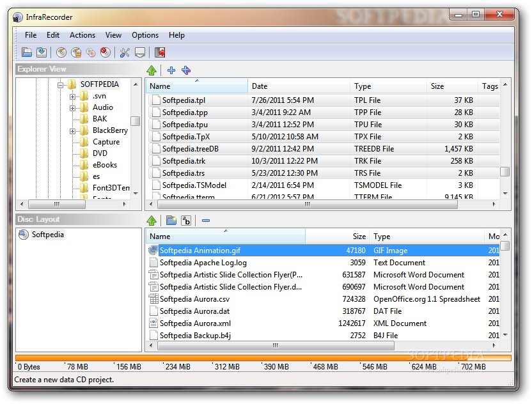Screen dimensions: 532x404
Task: Select Softpedia.tpl file row
Action: (324, 100)
